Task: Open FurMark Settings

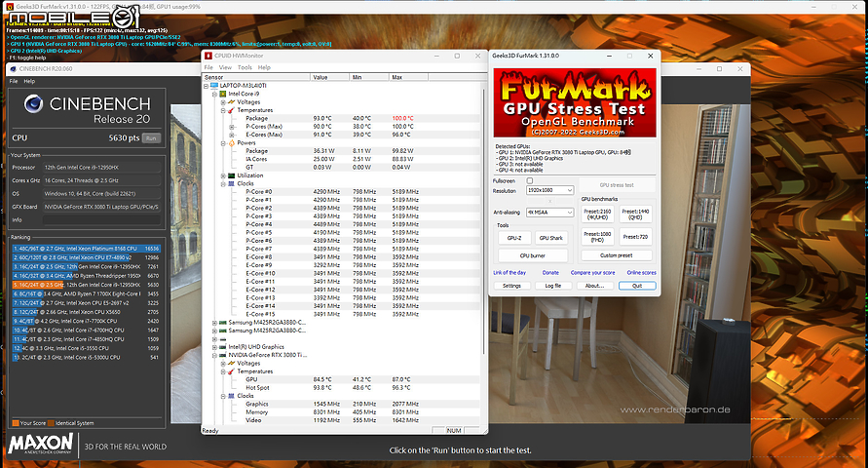Action: pyautogui.click(x=511, y=286)
